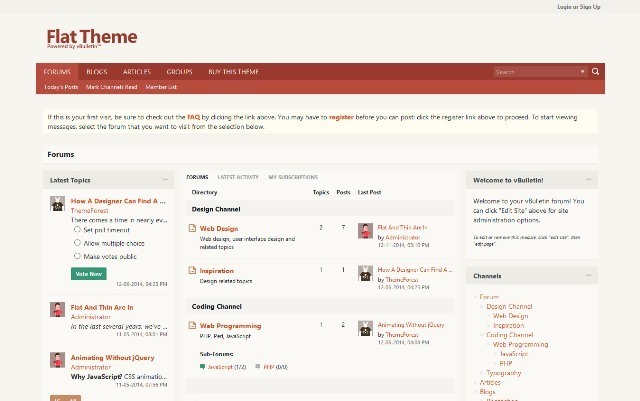Collapse the Welcome to vBulletin panel
Screen dimensions: 640x401
click(588, 180)
